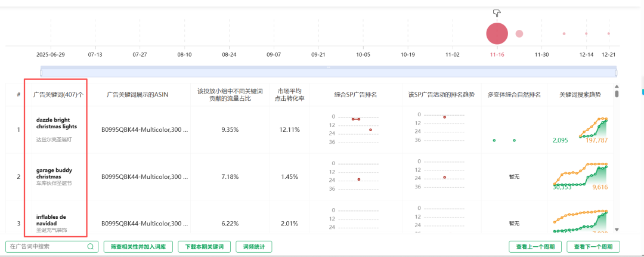Click the left handle of the date range slider
The image size is (644, 257).
pos(41,73)
